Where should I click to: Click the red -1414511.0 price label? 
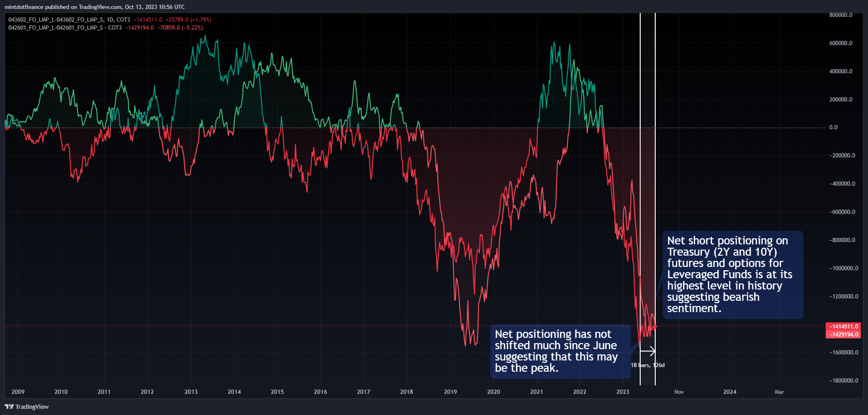point(843,326)
